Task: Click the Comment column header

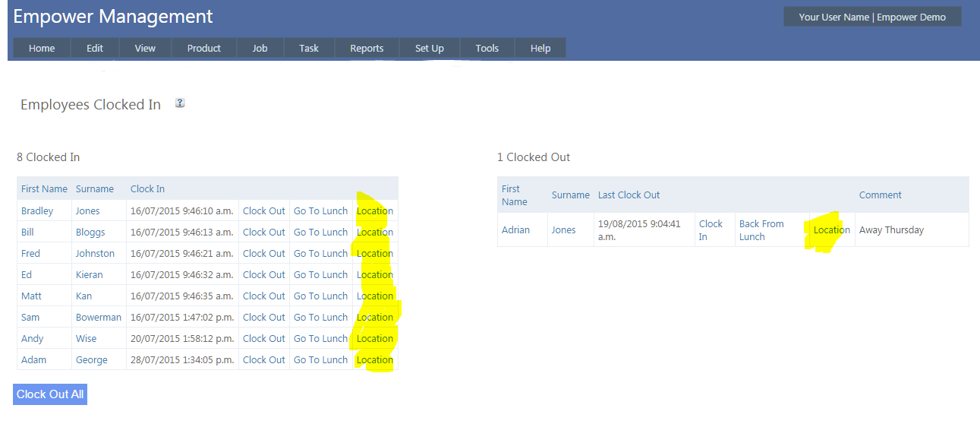Action: [x=880, y=195]
